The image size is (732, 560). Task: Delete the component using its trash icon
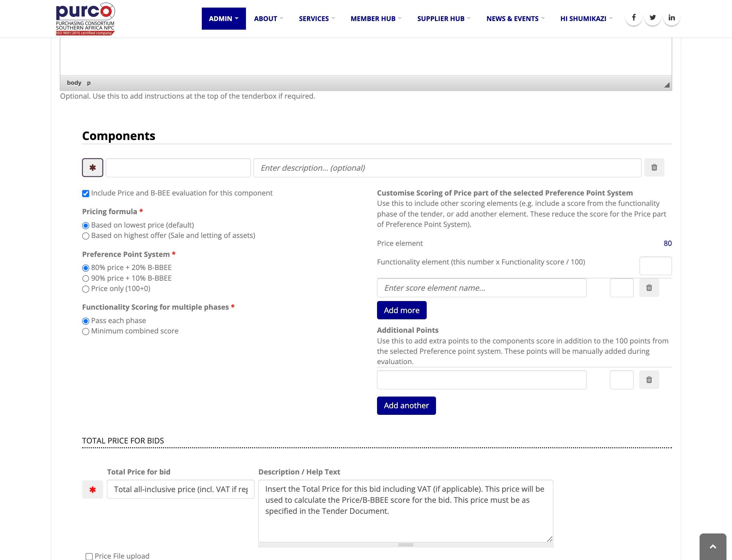click(x=654, y=168)
